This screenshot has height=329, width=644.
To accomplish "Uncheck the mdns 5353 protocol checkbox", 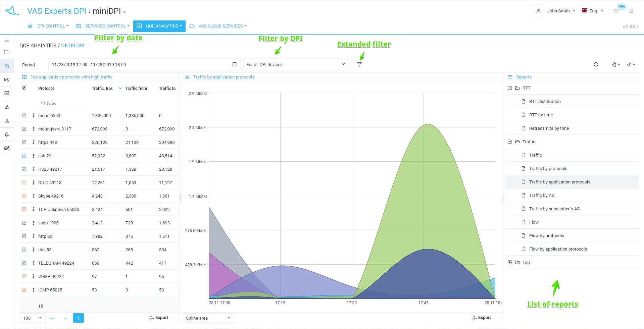I will (24, 115).
